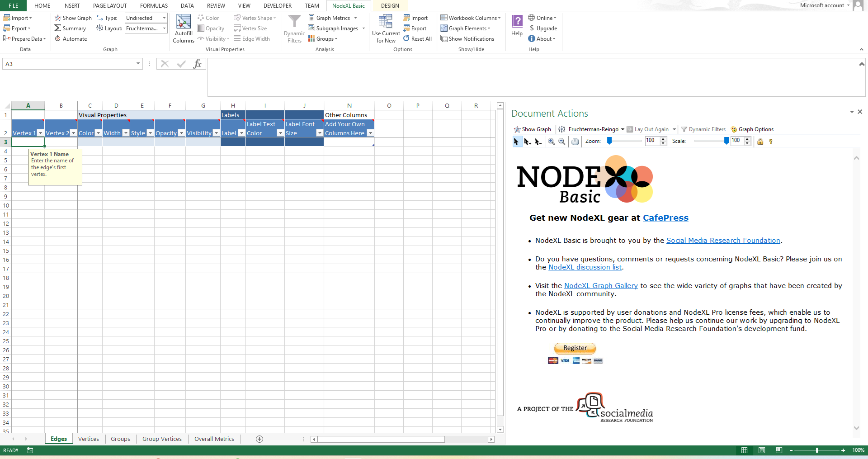Expand the Fruchterman-Reingold layout dropdown in pane
The height and width of the screenshot is (459, 868).
click(623, 129)
